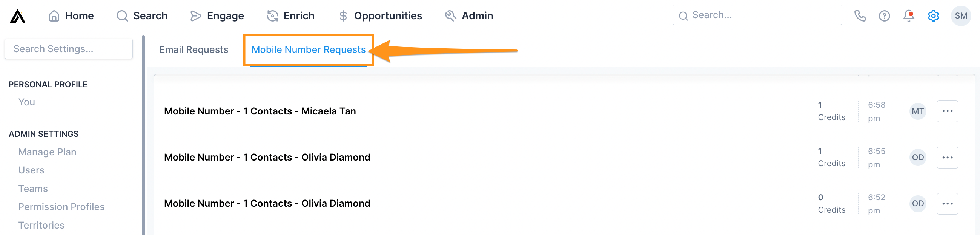Navigate to Permission Profiles

[61, 206]
